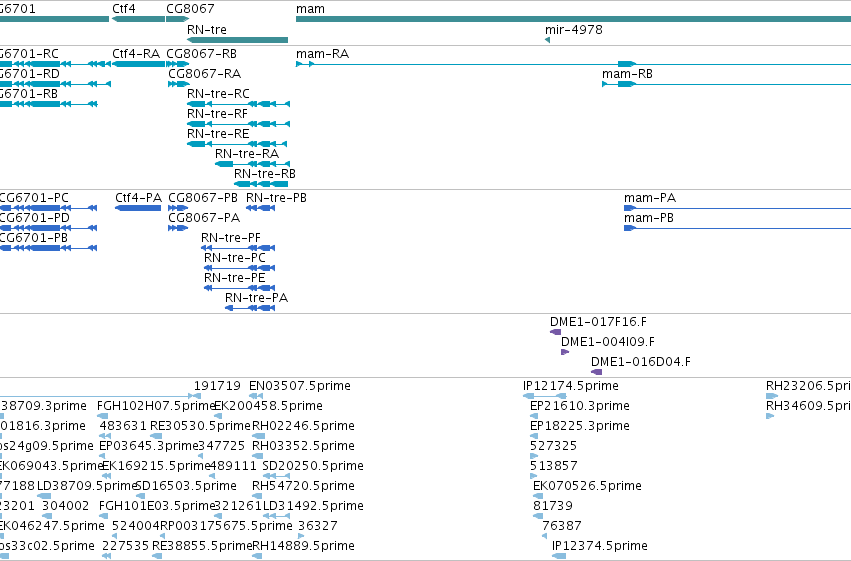The height and width of the screenshot is (561, 851).
Task: Select the mir-4978 feature label
Action: click(x=574, y=30)
